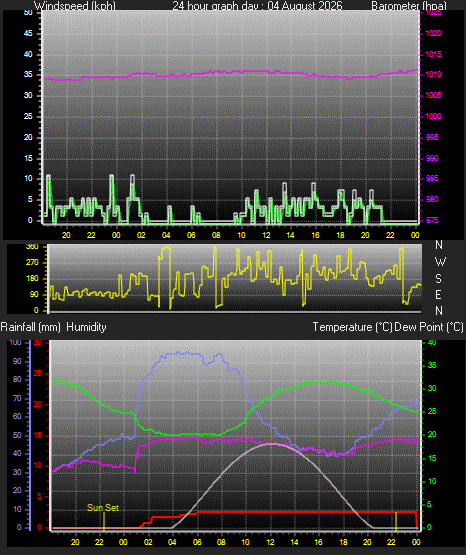Screen dimensions: 466x555
Task: Select the W compass direction label
Action: click(x=440, y=262)
